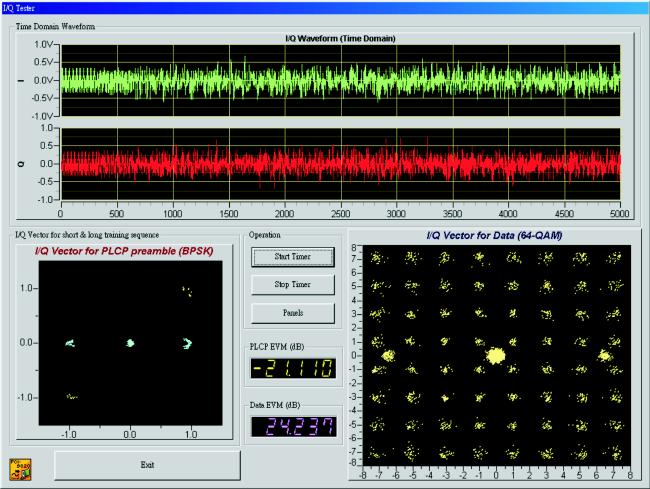
Task: Click the small yellow icon beside Exit
Action: (20, 470)
